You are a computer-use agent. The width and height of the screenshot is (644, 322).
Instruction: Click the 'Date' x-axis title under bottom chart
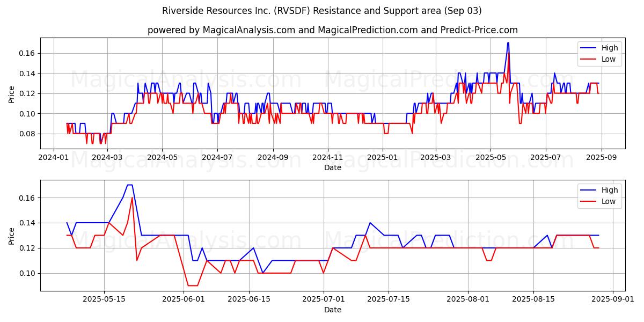[333, 310]
